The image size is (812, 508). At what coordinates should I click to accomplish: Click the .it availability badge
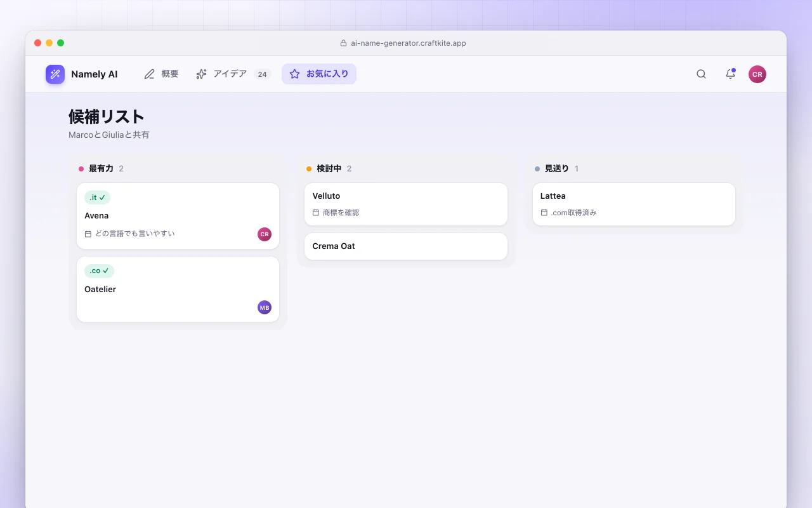97,197
